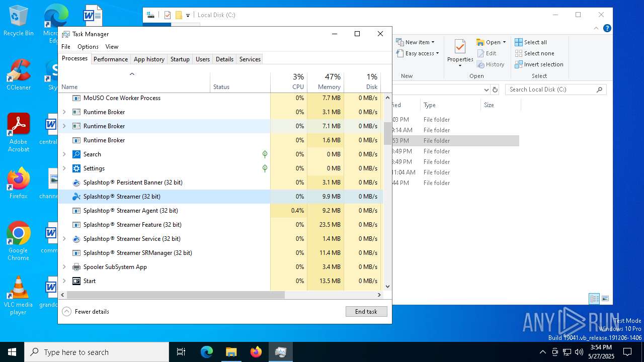This screenshot has height=362, width=644.
Task: Switch to the Startup tab
Action: (180, 59)
